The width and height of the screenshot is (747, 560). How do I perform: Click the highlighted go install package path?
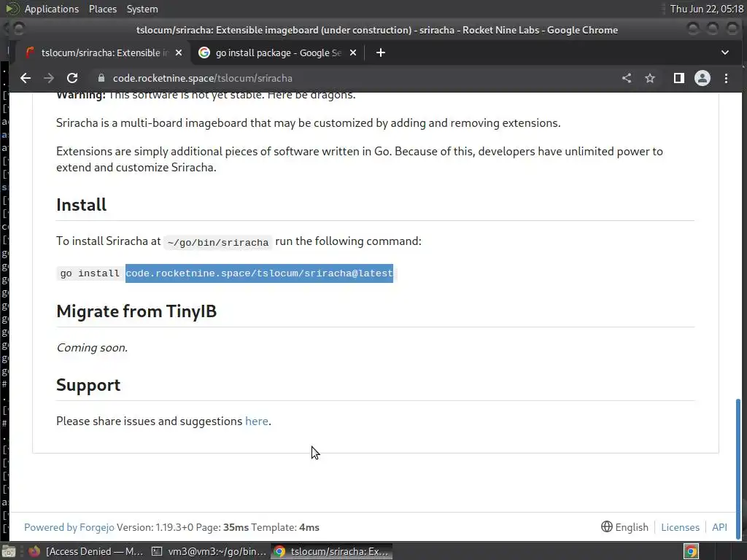(x=259, y=273)
